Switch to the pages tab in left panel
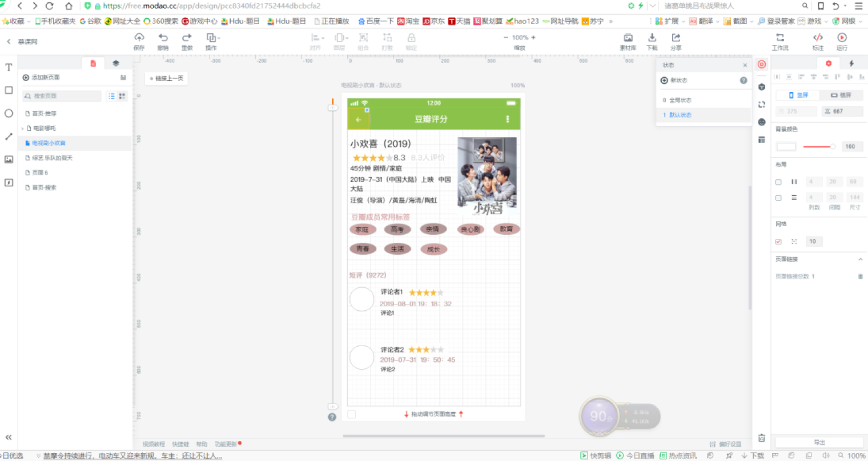 click(93, 63)
